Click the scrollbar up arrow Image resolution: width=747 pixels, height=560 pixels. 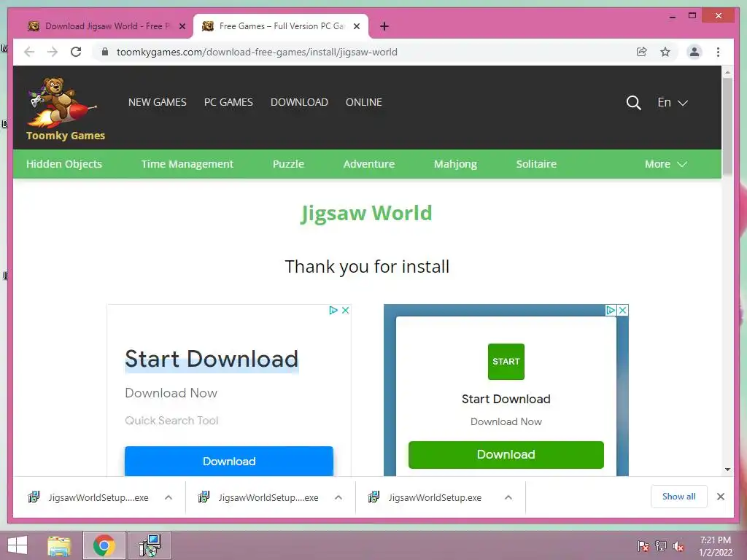point(727,72)
